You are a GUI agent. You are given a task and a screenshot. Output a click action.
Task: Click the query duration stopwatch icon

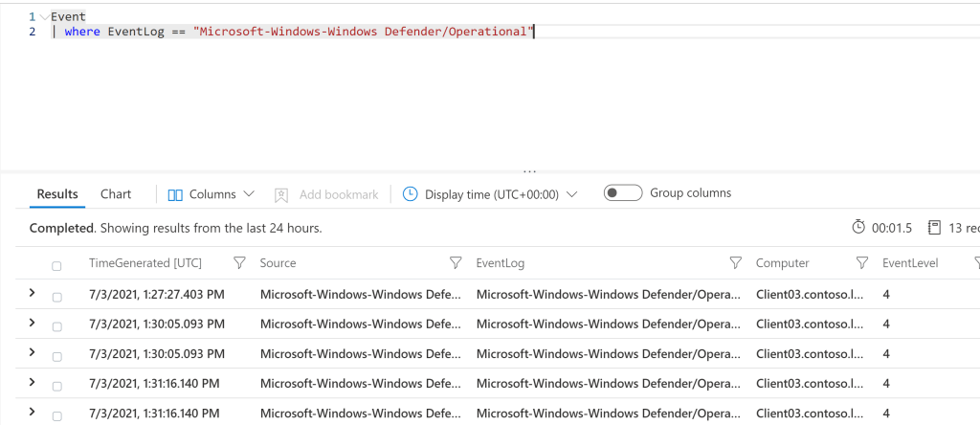[x=858, y=228]
